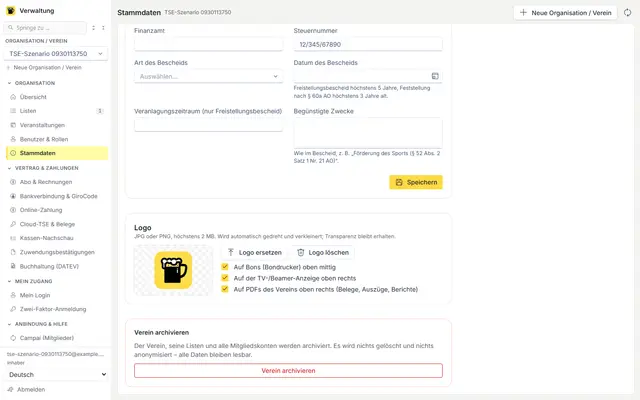Click the Campai (Mitglieder) icon
The width and height of the screenshot is (640, 400).
[x=13, y=338]
